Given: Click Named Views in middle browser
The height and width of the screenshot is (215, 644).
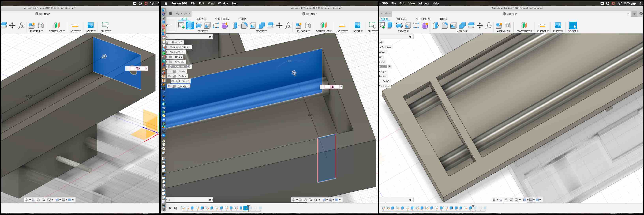Looking at the screenshot, I should click(x=177, y=52).
